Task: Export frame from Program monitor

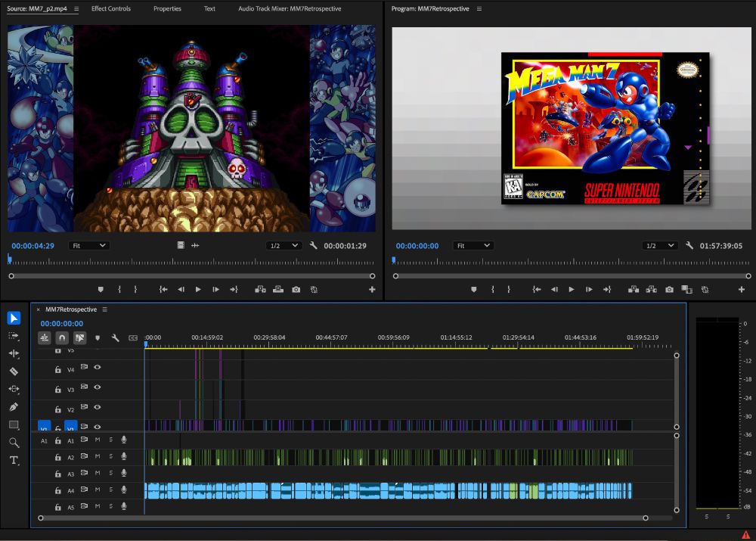Action: pos(669,290)
